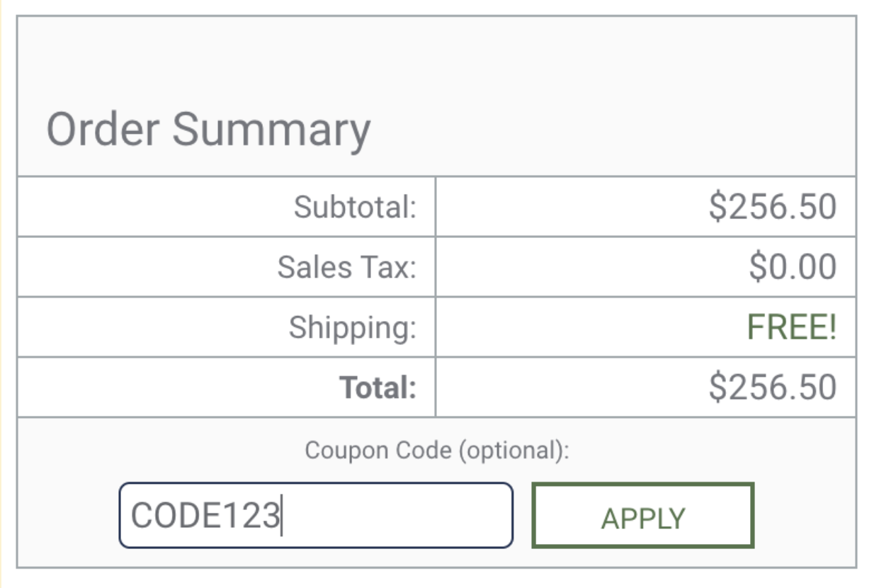This screenshot has width=874, height=588.
Task: Click the Coupon Code (optional) label
Action: [x=437, y=451]
